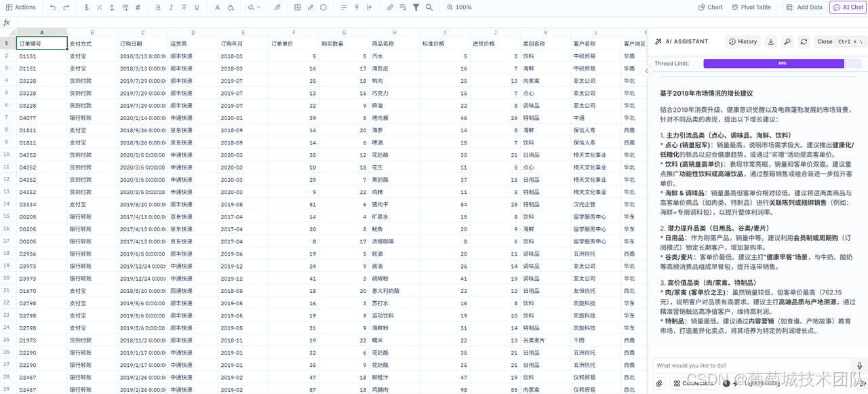Open horizontal text alignment options
This screenshot has width=868, height=394.
(x=344, y=7)
